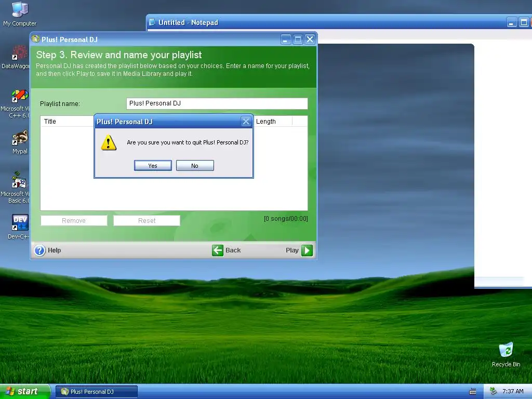Select the Dev-C++ desktop shortcut
Screen dimensions: 532x399
pyautogui.click(x=19, y=227)
